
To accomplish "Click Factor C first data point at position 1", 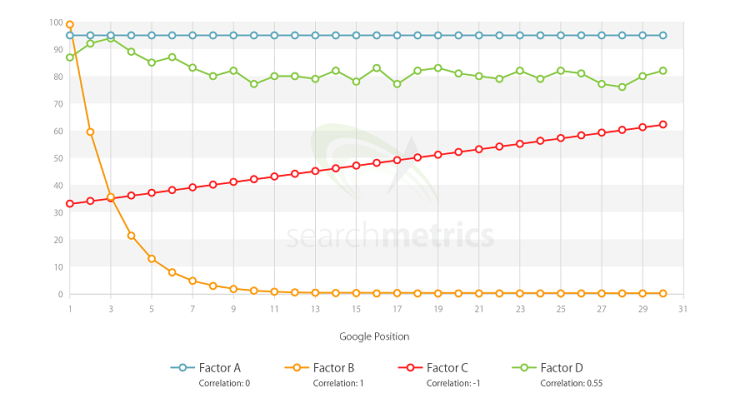I will (69, 204).
